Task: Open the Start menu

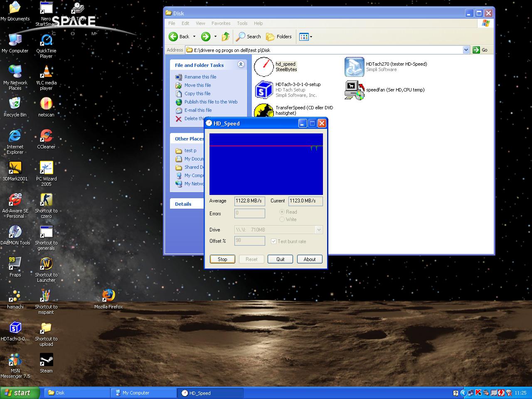Action: click(x=20, y=393)
